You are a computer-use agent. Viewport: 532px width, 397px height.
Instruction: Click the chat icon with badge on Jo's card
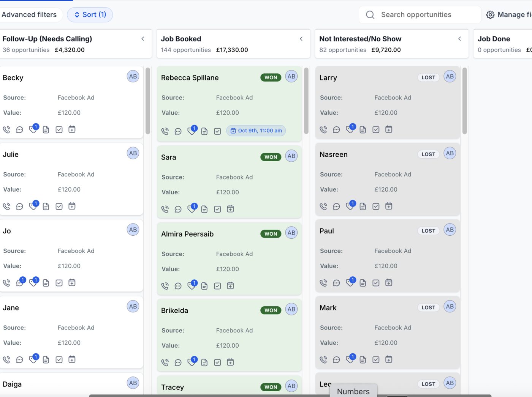point(20,283)
